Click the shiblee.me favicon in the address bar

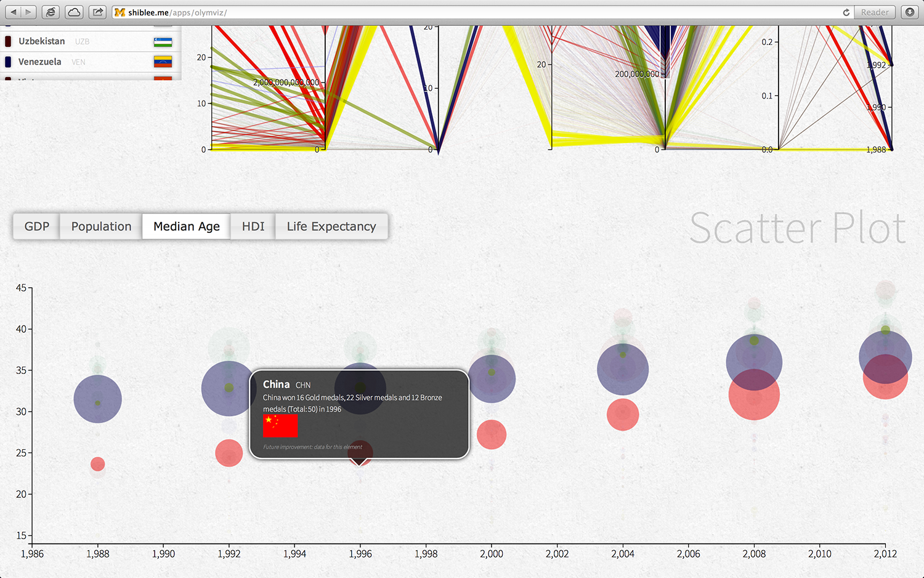[x=120, y=12]
